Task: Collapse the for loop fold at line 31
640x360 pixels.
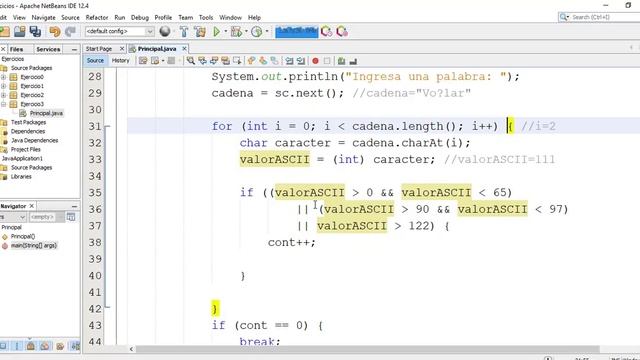Action: pyautogui.click(x=107, y=127)
